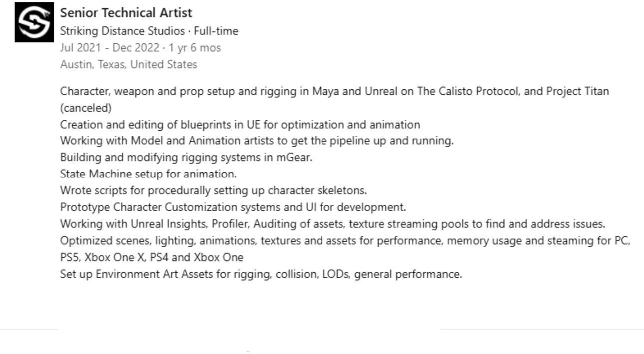Select the Model and Animation artists pipeline line
Screen dimensions: 644x354
point(257,141)
